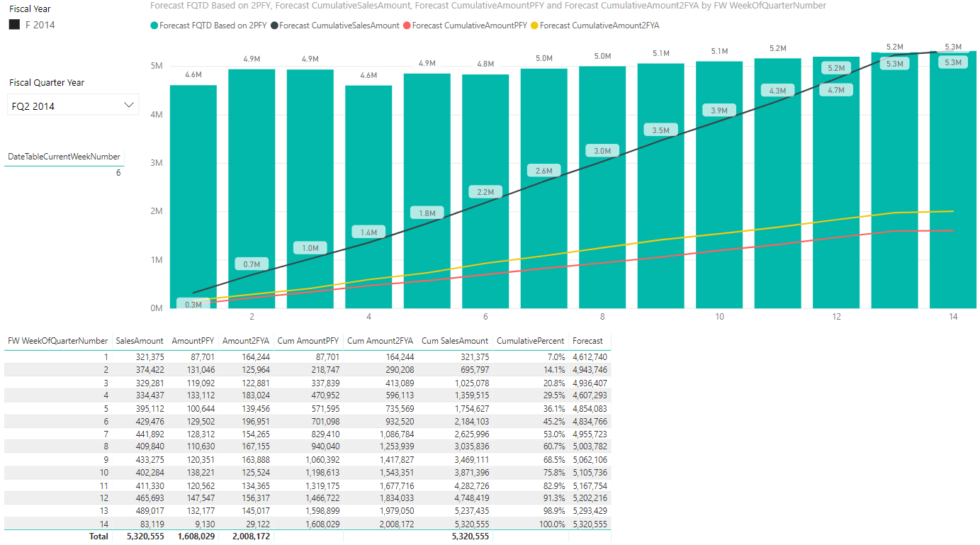The width and height of the screenshot is (980, 545).
Task: Select the week 1 teal forecast bar
Action: [x=193, y=196]
